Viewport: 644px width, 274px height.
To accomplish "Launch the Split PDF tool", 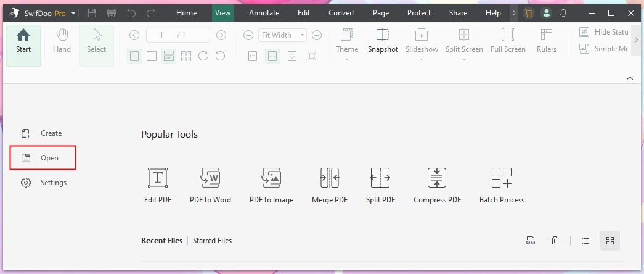I will (x=380, y=186).
